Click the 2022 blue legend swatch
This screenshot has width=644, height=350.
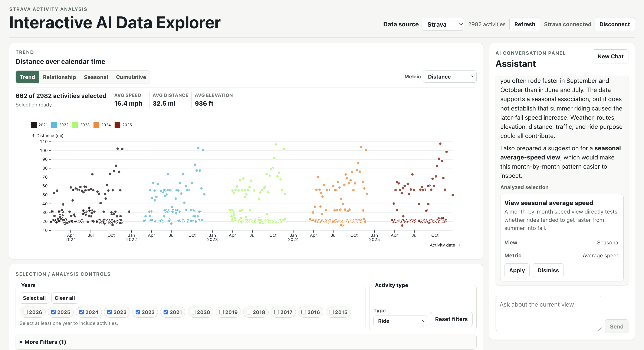point(54,125)
